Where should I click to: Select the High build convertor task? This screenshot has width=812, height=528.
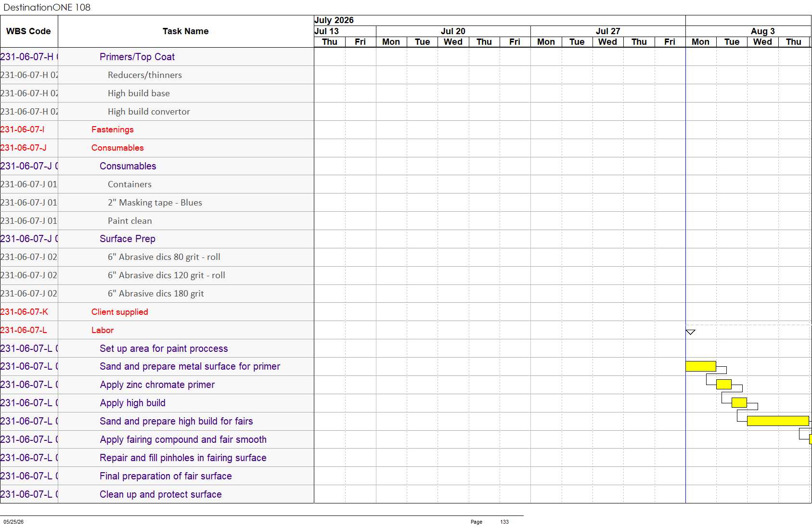click(x=149, y=112)
